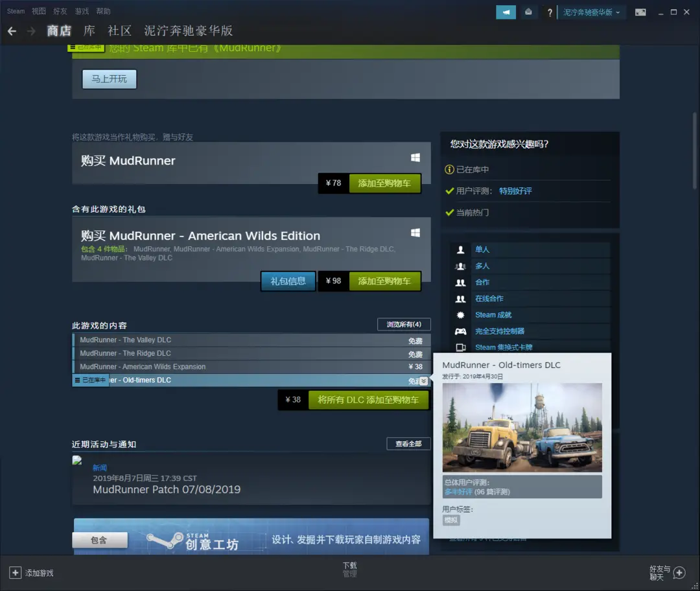Open the announcements megaphone icon
This screenshot has height=591, width=700.
pos(506,12)
